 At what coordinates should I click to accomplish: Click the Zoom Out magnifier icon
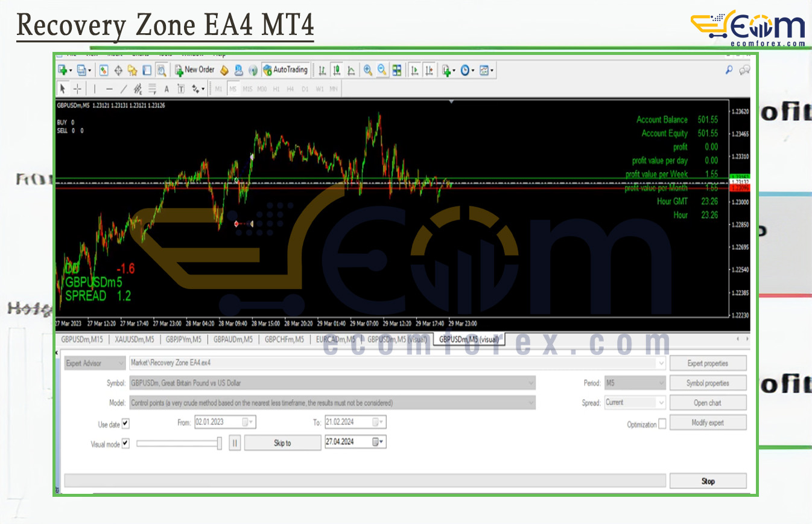382,70
